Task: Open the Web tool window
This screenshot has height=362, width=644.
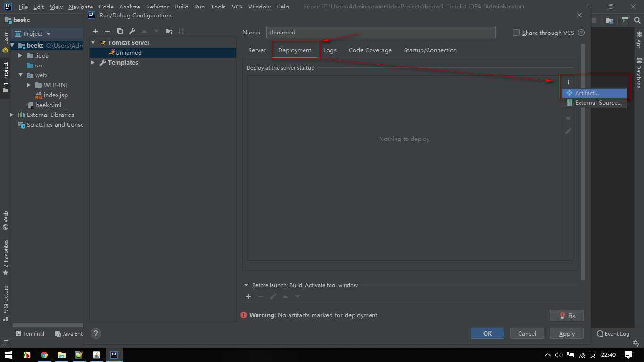Action: (x=6, y=220)
